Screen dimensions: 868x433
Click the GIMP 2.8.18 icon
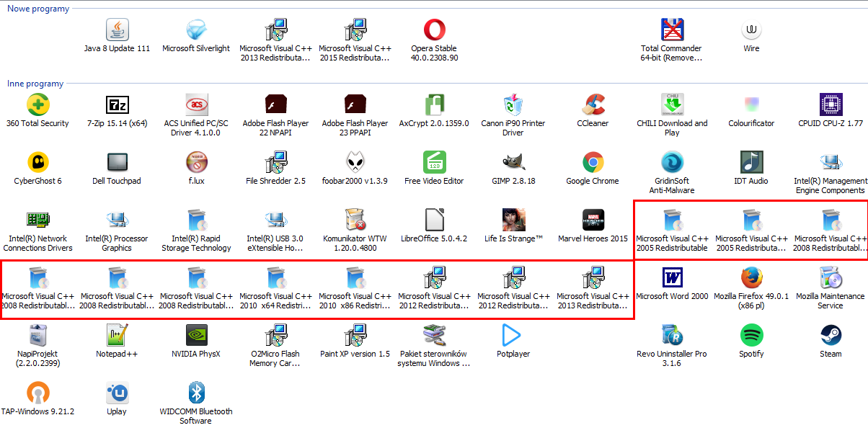(513, 162)
